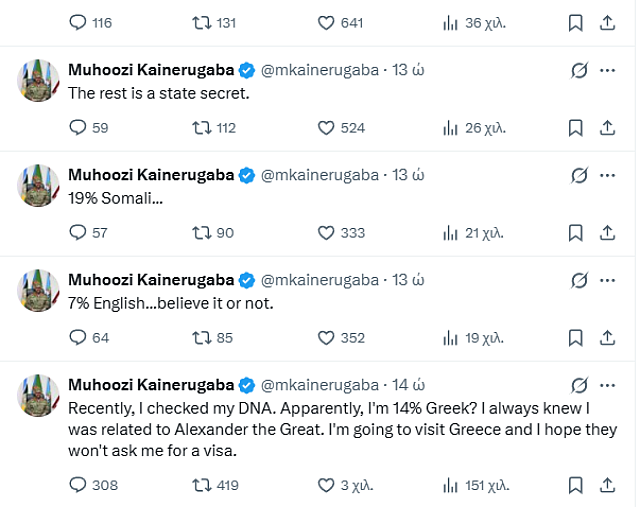Screen dimensions: 640x507
Task: Reply to the "The rest is a state secret" tweet
Action: (x=78, y=128)
